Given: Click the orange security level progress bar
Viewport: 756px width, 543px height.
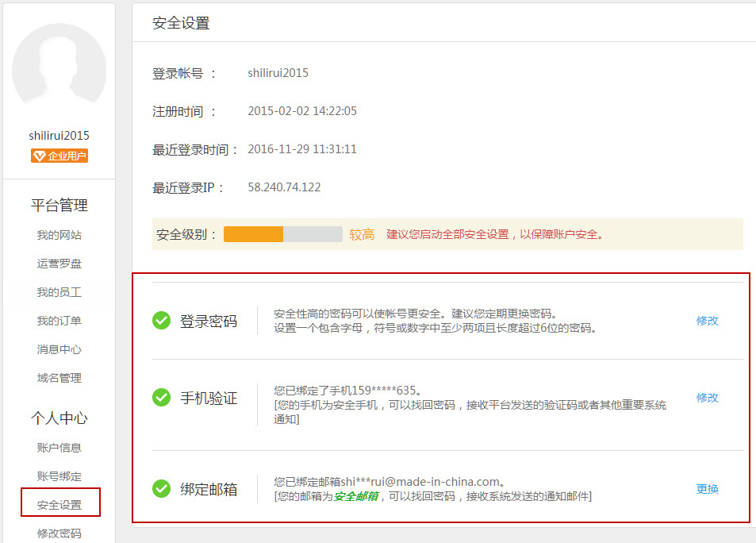Looking at the screenshot, I should (254, 234).
